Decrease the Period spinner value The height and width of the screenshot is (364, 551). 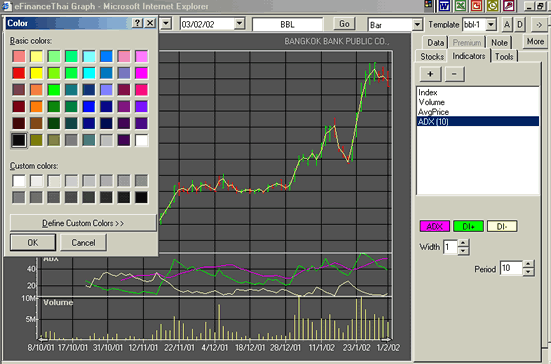coord(528,272)
